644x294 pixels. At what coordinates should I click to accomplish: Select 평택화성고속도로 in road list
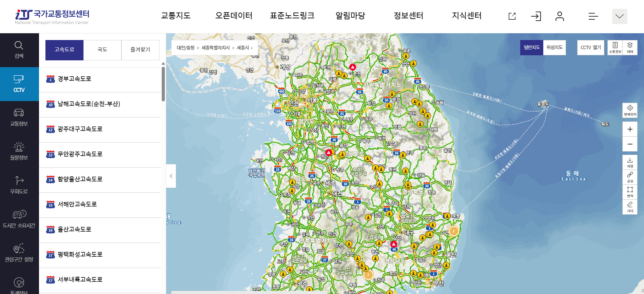[x=100, y=255]
